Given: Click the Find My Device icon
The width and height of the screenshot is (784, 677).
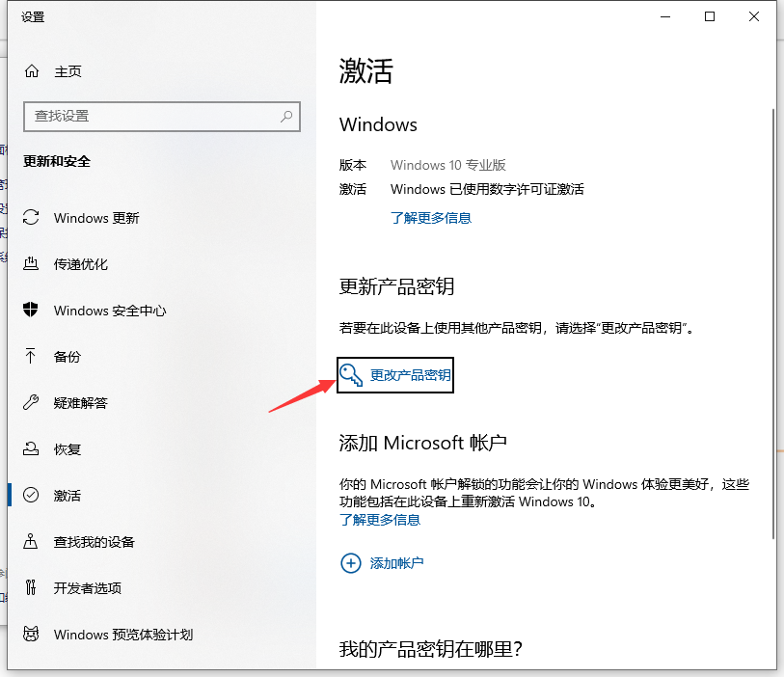Looking at the screenshot, I should pos(31,542).
